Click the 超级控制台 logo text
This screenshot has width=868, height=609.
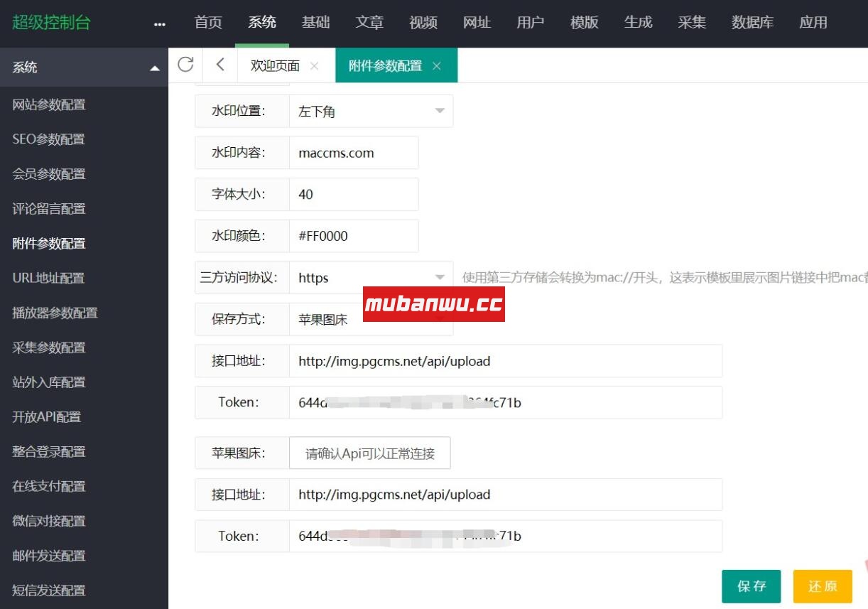(x=52, y=22)
